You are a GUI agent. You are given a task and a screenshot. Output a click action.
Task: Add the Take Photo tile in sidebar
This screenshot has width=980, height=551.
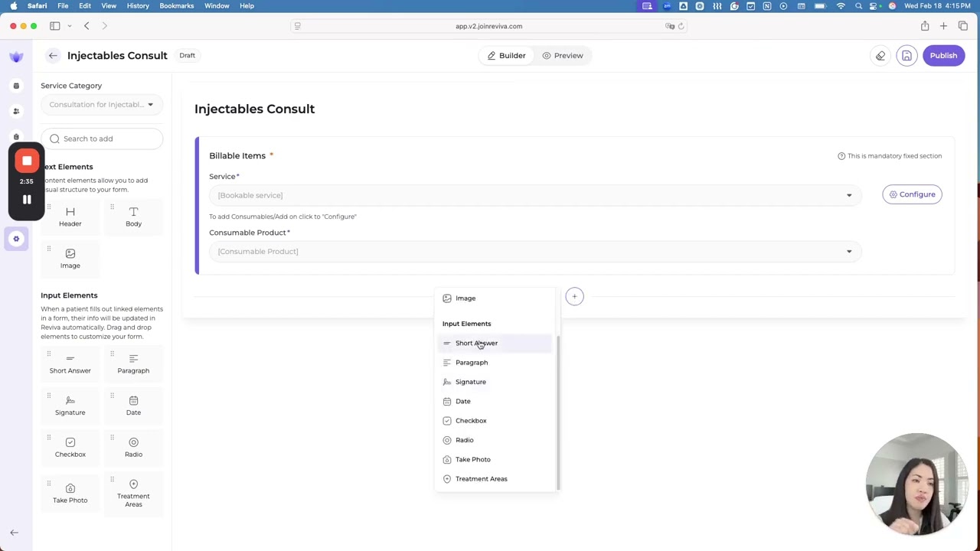click(x=70, y=493)
